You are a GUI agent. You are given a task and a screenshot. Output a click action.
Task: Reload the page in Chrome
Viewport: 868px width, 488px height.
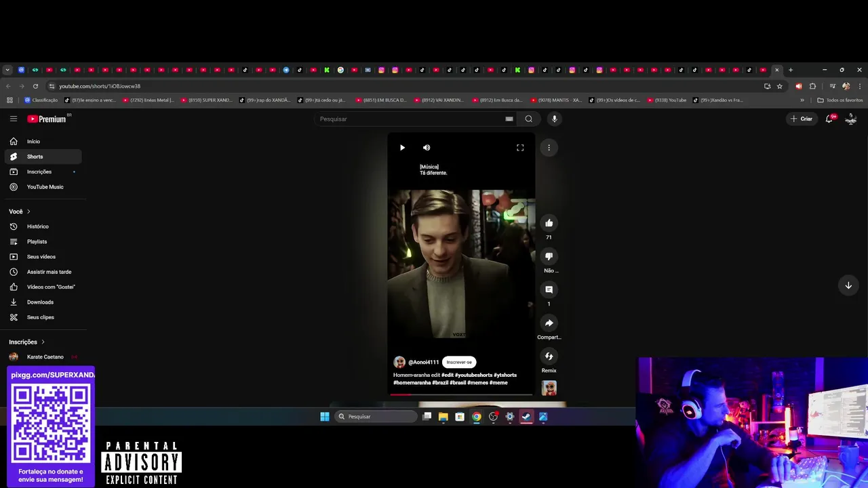click(35, 86)
